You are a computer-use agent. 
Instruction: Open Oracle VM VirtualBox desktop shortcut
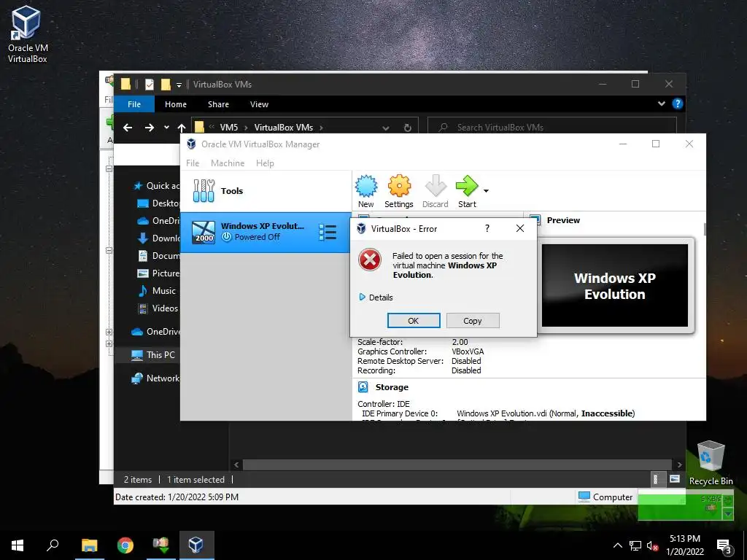click(x=28, y=34)
